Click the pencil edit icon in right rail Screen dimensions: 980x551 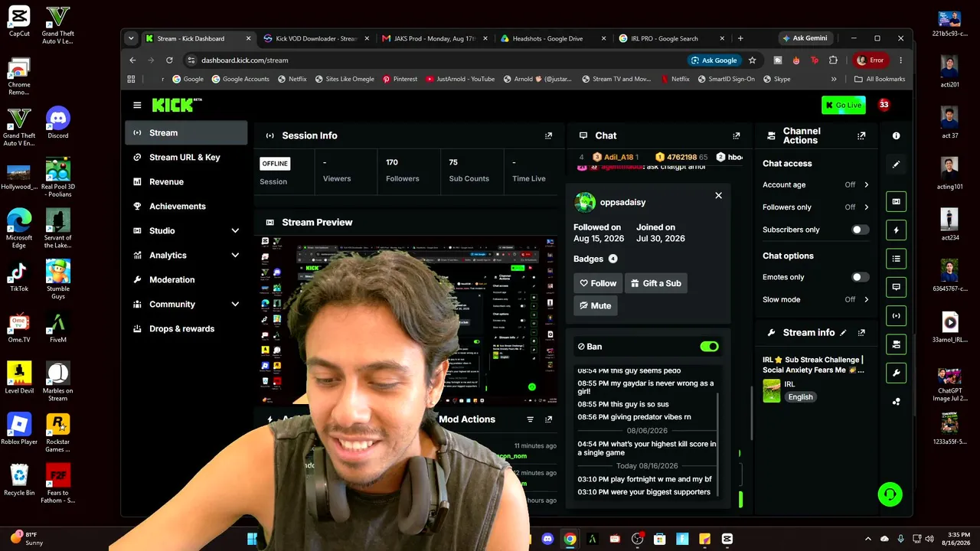click(896, 164)
